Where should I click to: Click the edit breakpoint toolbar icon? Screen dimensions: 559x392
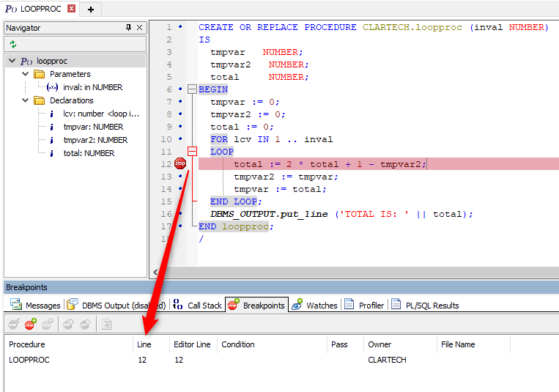click(x=14, y=324)
